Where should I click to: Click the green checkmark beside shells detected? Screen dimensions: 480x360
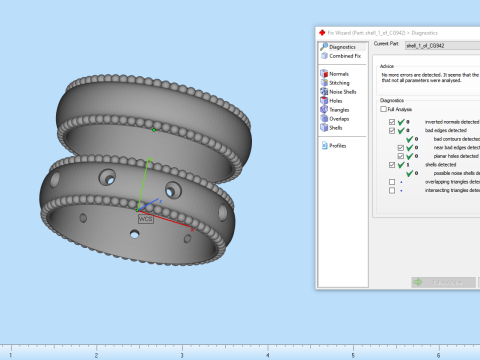coord(401,165)
